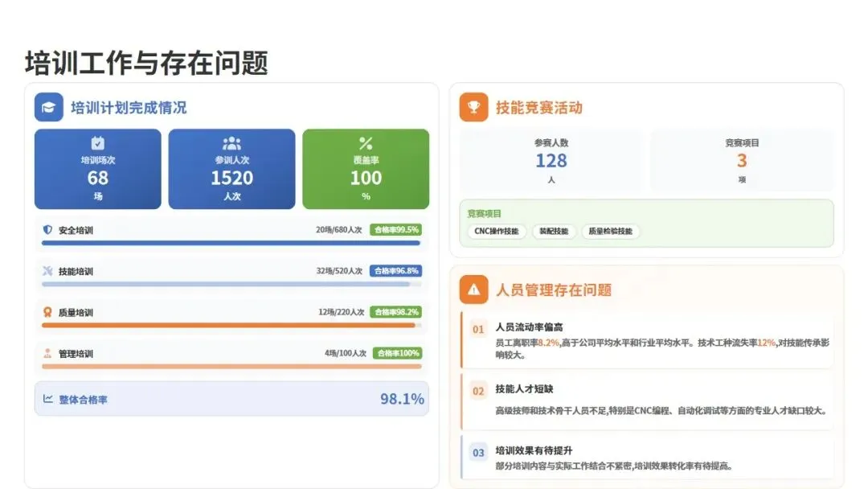Click the 培训计划完成情况 heading
The height and width of the screenshot is (489, 868).
click(x=129, y=108)
